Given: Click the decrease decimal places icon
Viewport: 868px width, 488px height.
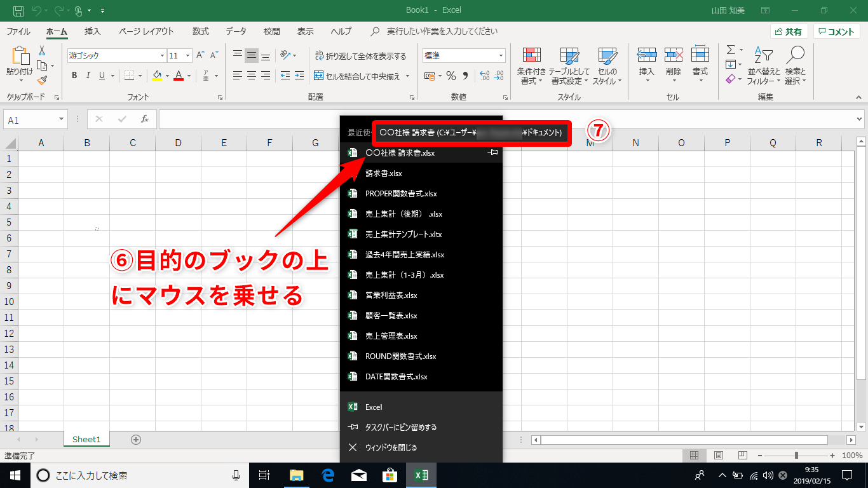Looking at the screenshot, I should pos(499,76).
